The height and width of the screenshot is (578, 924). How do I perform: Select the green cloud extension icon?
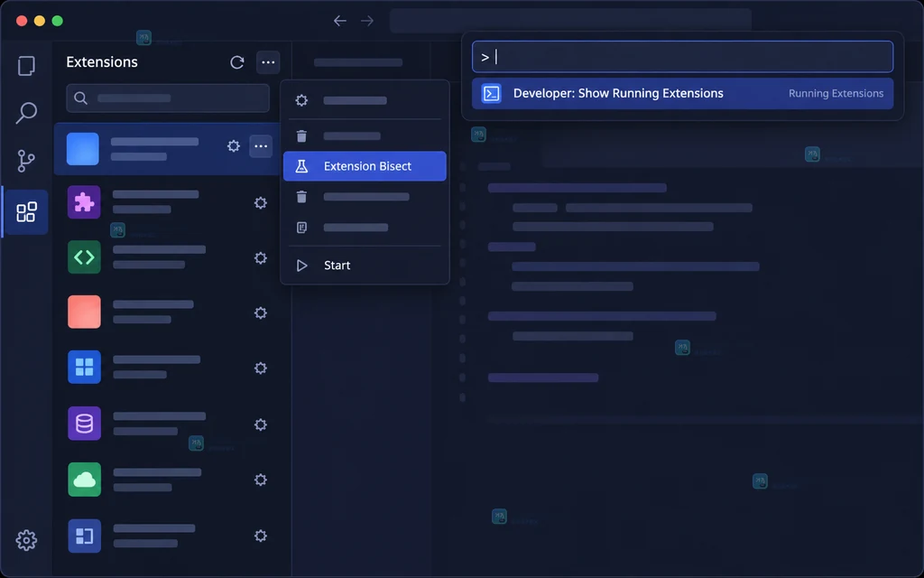(x=84, y=480)
